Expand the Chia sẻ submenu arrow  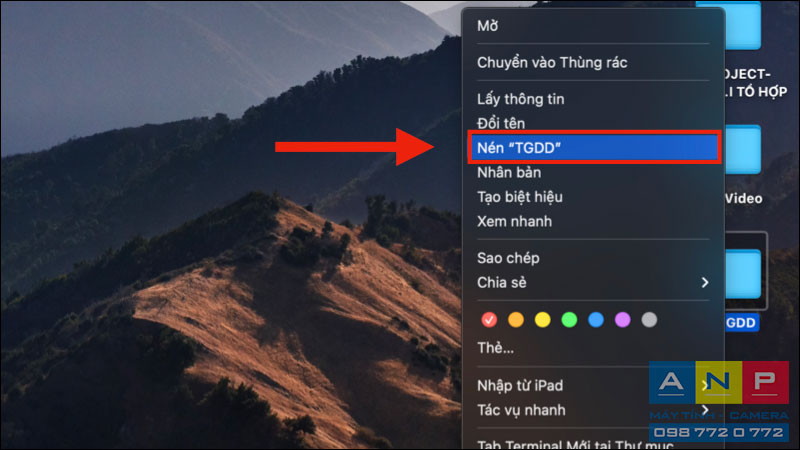[705, 282]
